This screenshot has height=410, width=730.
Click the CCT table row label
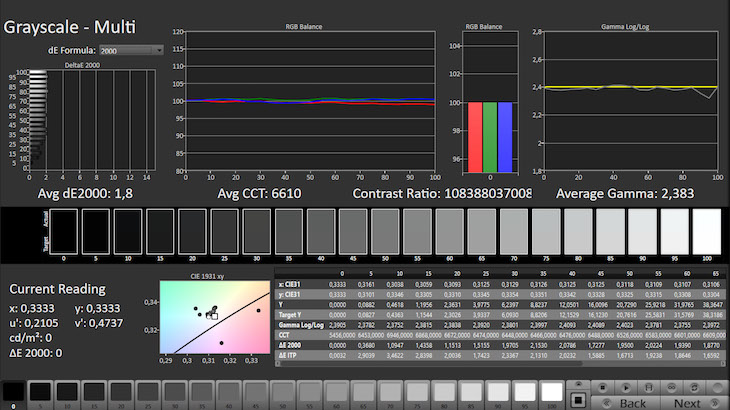pyautogui.click(x=284, y=335)
